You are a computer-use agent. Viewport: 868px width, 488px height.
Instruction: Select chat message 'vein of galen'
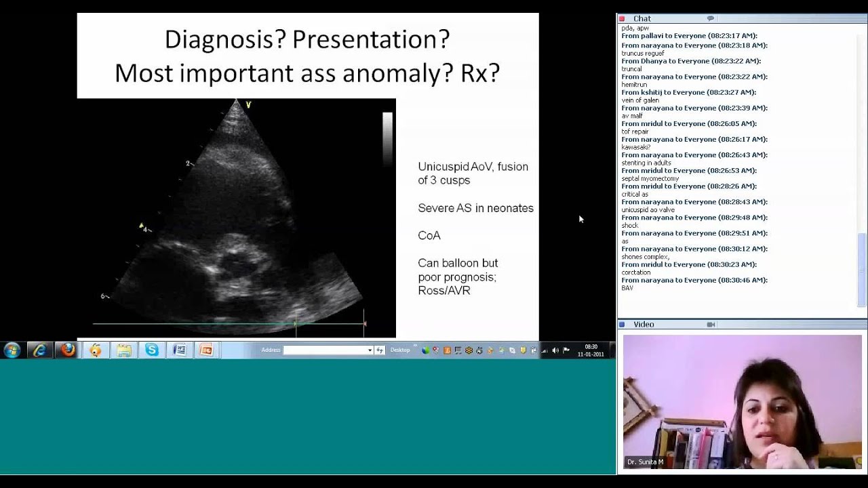pos(640,100)
